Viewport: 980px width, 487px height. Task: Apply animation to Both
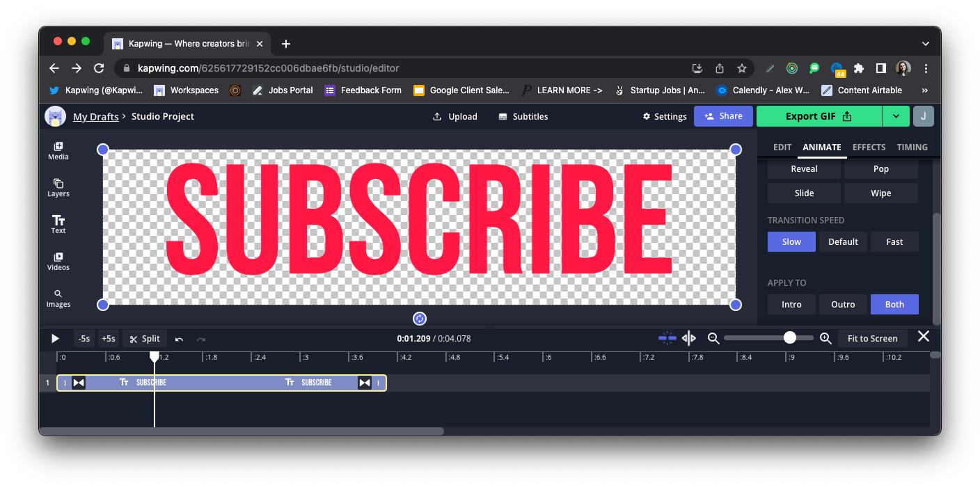tap(894, 304)
